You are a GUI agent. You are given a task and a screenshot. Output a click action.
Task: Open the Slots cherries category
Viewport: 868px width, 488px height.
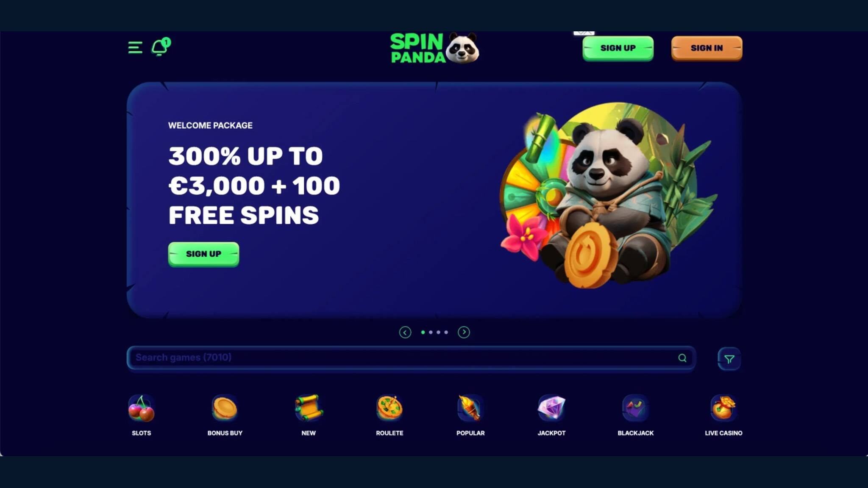click(141, 415)
